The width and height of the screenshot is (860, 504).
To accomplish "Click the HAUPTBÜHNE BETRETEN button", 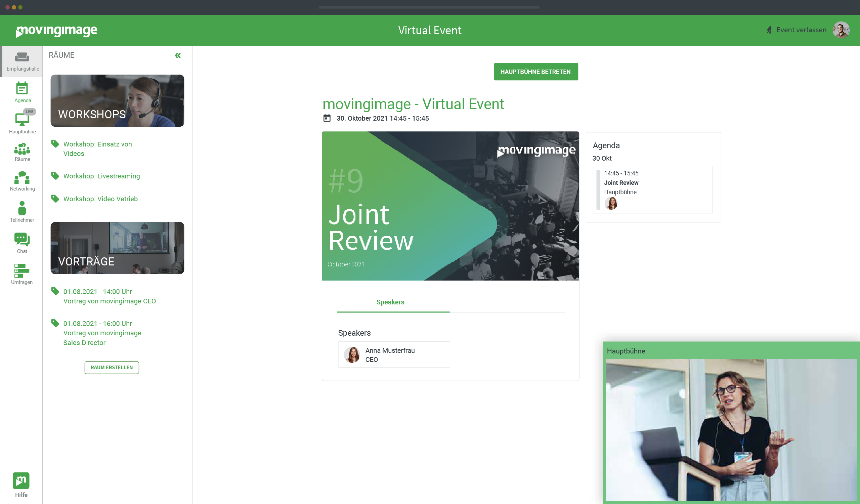I will coord(535,72).
